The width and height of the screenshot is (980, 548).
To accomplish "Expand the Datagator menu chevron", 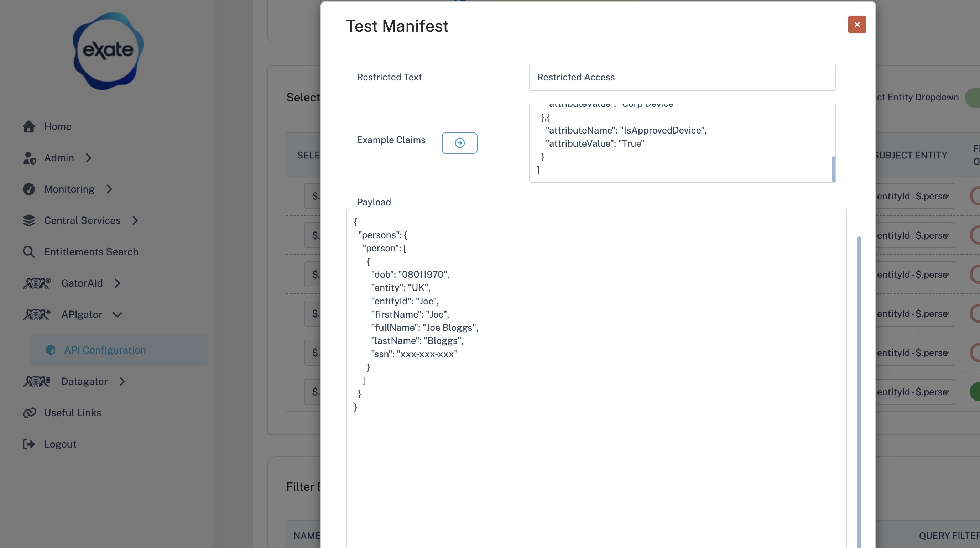I will pos(122,381).
